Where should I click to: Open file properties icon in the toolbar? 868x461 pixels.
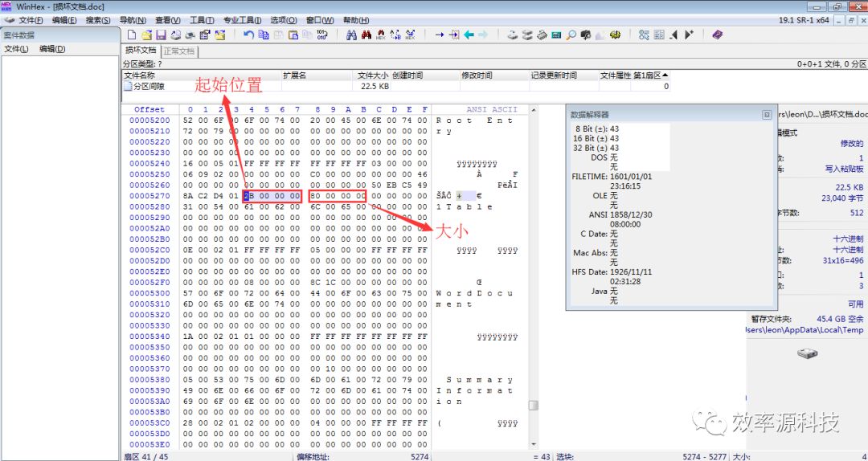click(x=205, y=35)
